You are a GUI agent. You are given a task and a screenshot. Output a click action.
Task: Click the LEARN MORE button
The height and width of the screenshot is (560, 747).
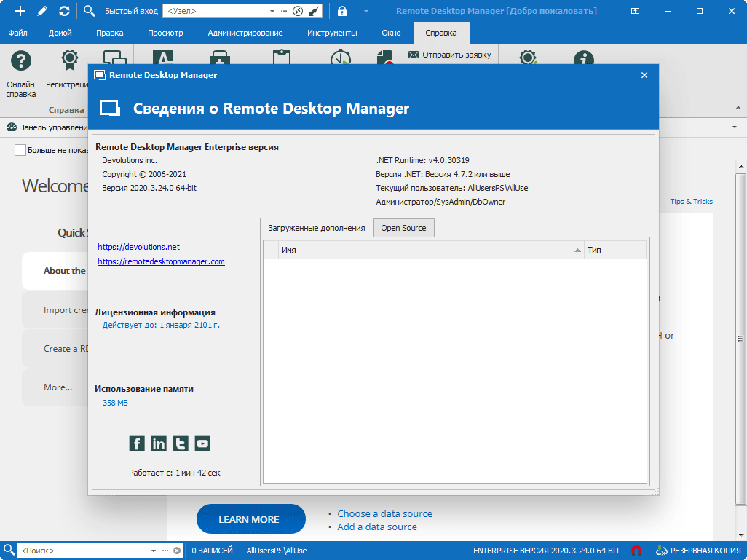[250, 519]
